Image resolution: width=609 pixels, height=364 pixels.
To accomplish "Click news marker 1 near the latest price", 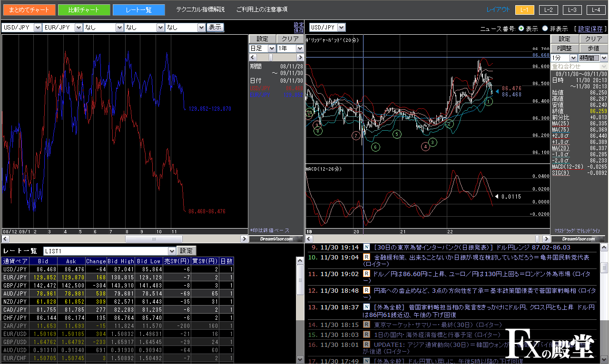I will click(488, 101).
